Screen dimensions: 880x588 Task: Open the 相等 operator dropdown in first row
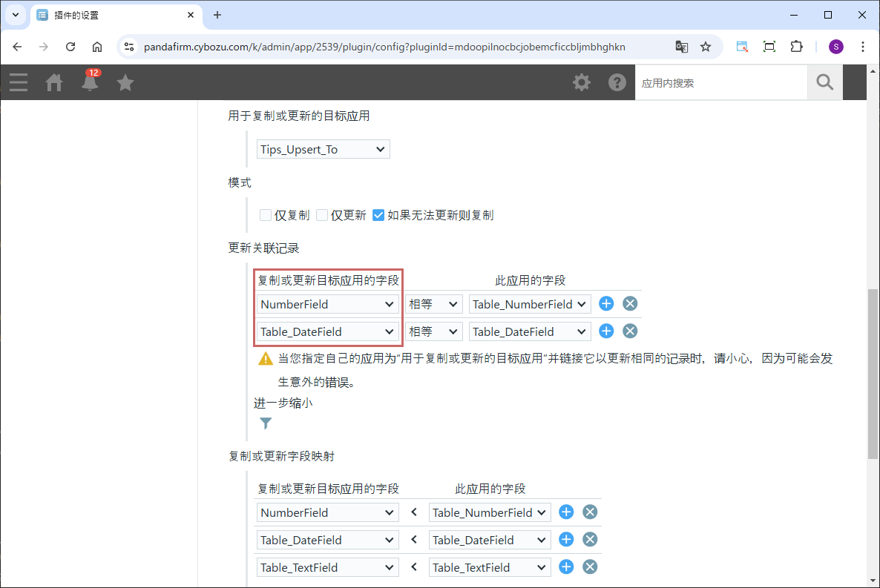tap(433, 304)
